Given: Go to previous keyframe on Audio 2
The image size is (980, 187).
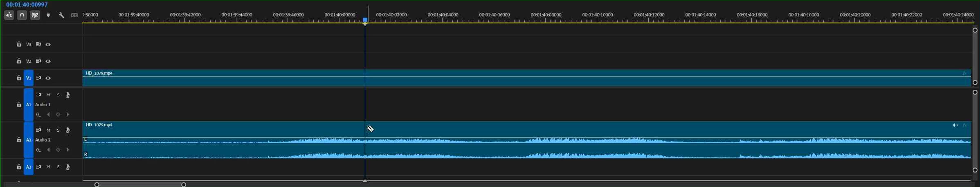Looking at the screenshot, I should (x=48, y=150).
